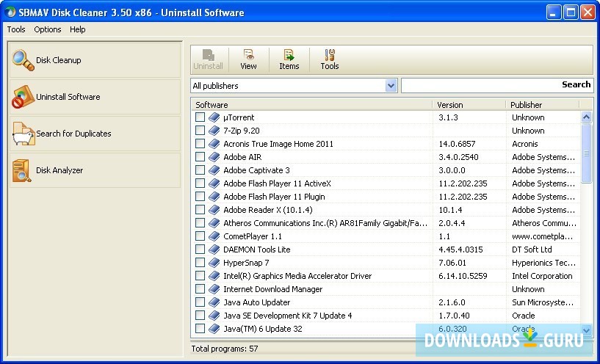The width and height of the screenshot is (600, 364).
Task: Select the DT Soft Ltd publisher cell
Action: click(x=532, y=250)
